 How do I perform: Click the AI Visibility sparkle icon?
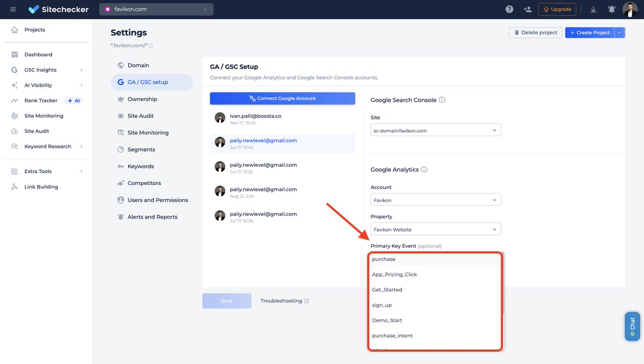[14, 85]
